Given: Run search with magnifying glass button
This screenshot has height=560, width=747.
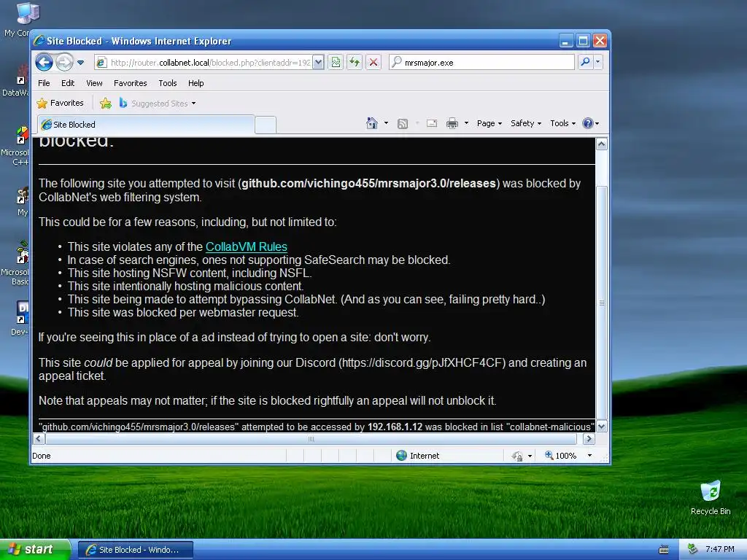Looking at the screenshot, I should [585, 63].
